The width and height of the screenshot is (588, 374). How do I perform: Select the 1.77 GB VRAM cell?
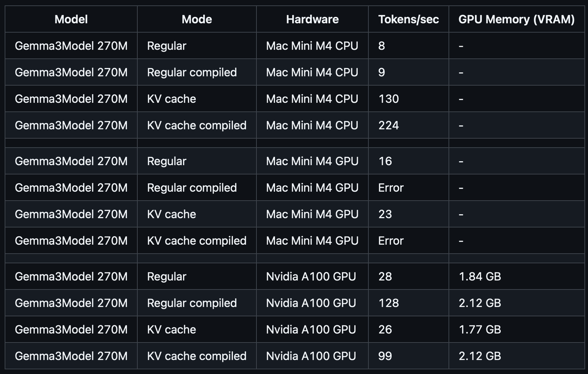pyautogui.click(x=480, y=330)
